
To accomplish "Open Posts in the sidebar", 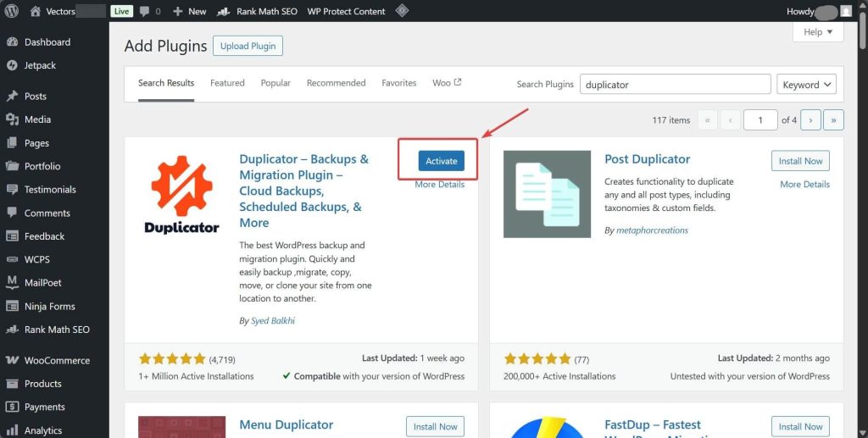I will click(36, 97).
